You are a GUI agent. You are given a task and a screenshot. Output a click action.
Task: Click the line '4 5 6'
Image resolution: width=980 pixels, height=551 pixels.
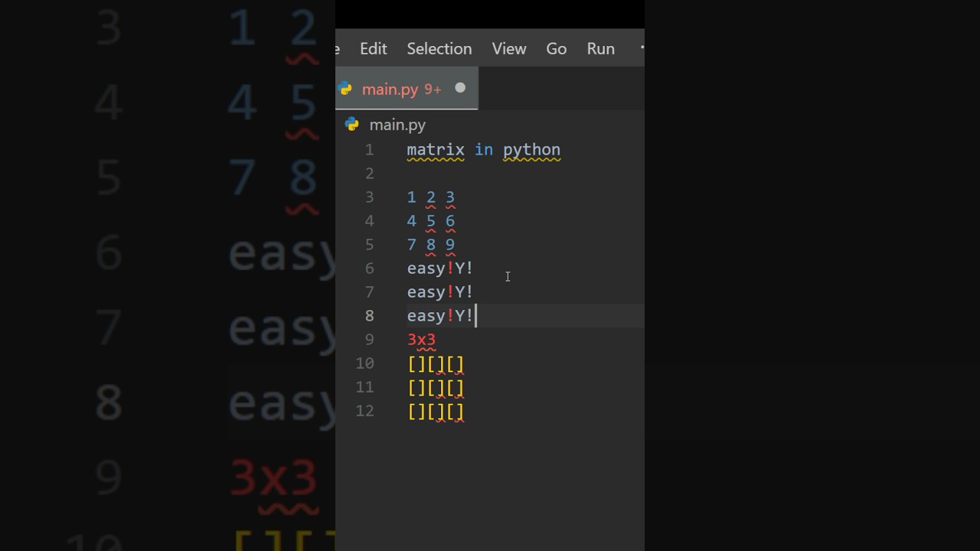(431, 221)
